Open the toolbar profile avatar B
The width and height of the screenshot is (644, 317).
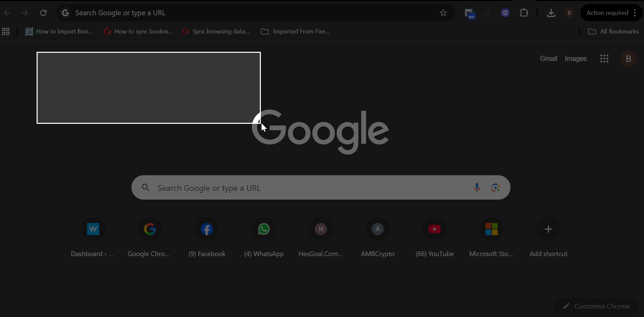[x=569, y=13]
